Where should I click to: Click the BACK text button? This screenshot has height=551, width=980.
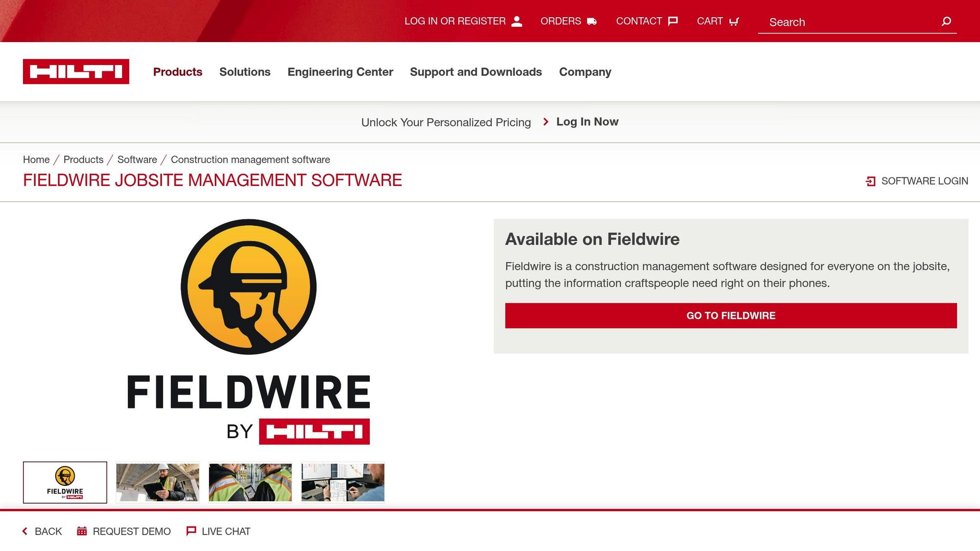point(48,531)
